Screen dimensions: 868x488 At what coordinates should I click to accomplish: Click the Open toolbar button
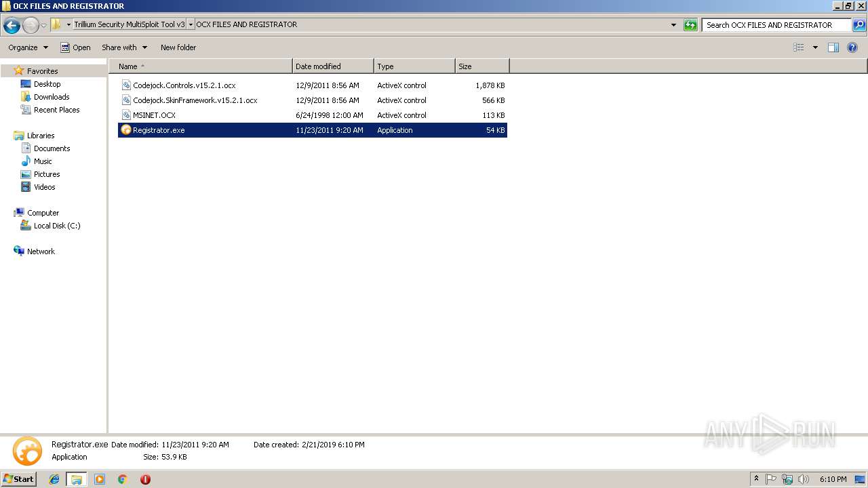pyautogui.click(x=75, y=47)
